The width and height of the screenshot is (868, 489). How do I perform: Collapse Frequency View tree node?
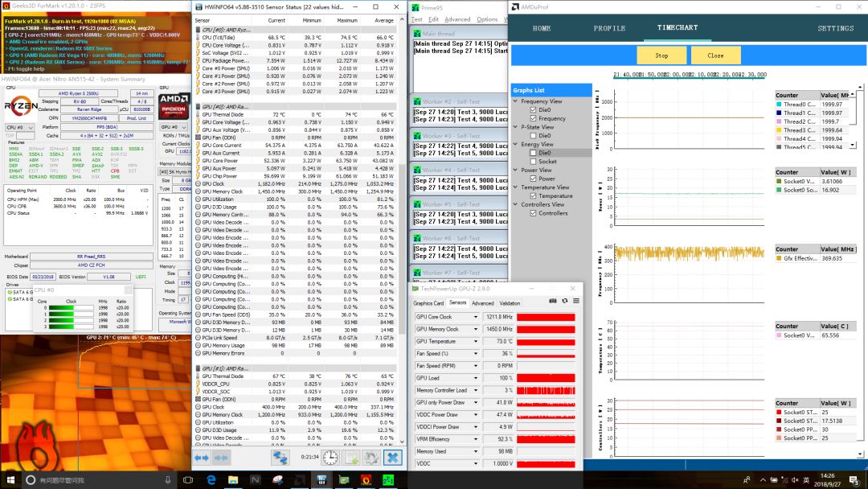(x=515, y=101)
